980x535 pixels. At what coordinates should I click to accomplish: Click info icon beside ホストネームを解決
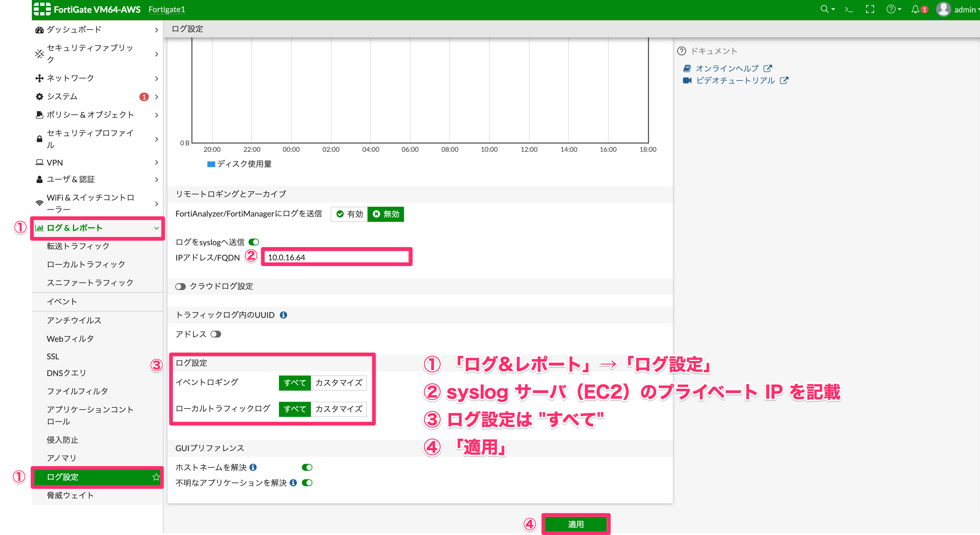[253, 467]
